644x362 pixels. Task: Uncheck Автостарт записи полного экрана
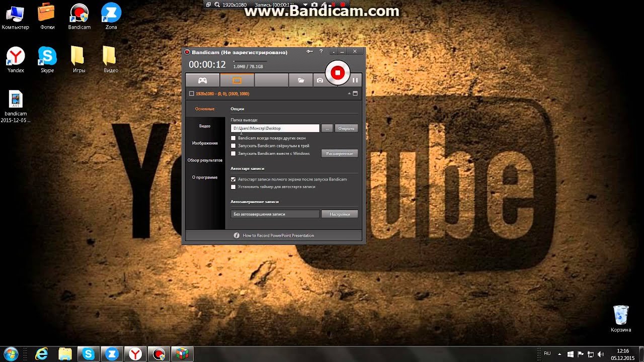tap(233, 179)
